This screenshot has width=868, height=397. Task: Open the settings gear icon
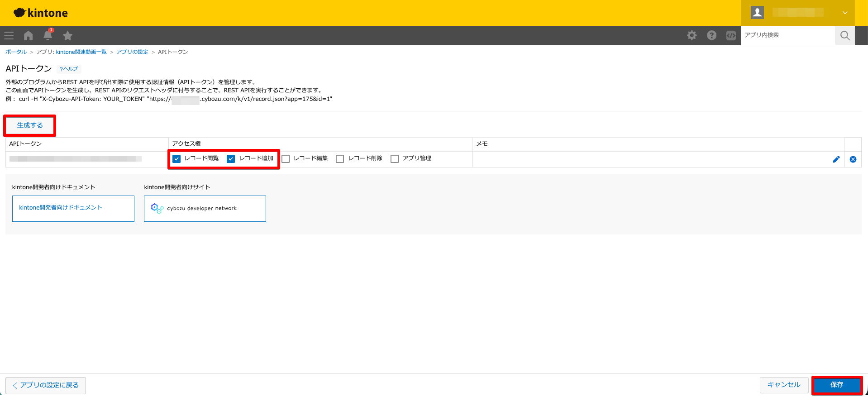coord(692,35)
